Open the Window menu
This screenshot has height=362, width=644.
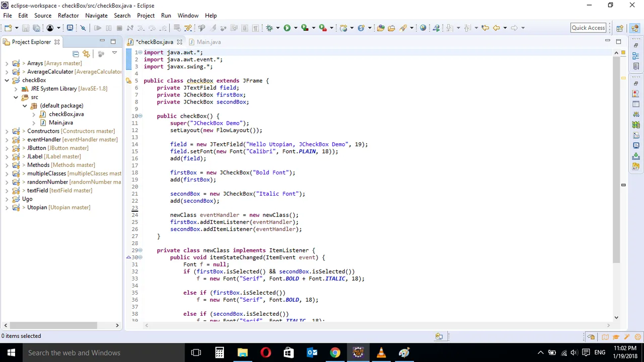[x=188, y=16]
